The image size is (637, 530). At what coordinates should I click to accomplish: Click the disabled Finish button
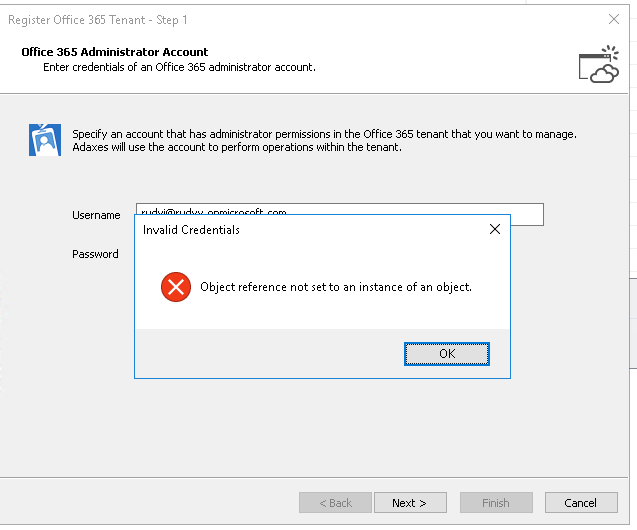coord(496,503)
